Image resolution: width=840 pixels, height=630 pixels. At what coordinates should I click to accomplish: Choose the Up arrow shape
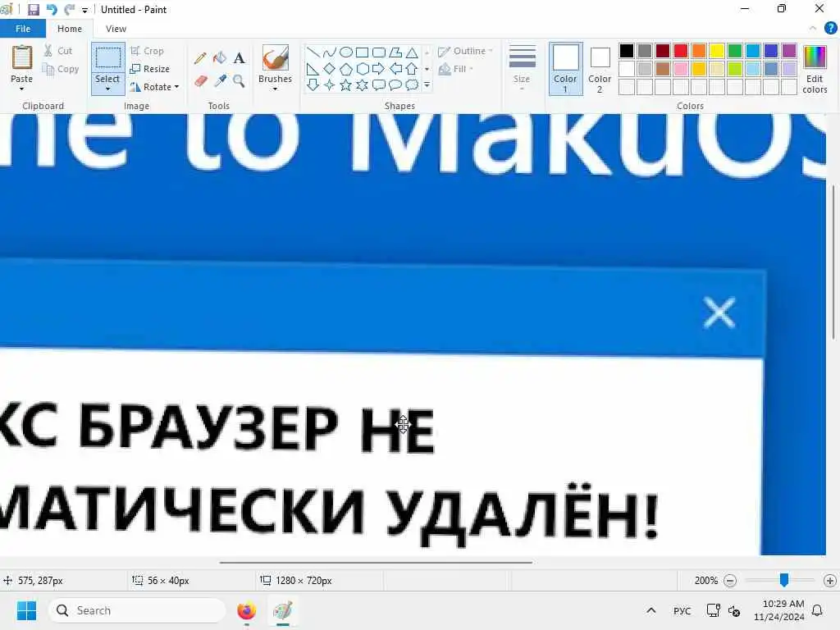pos(412,69)
